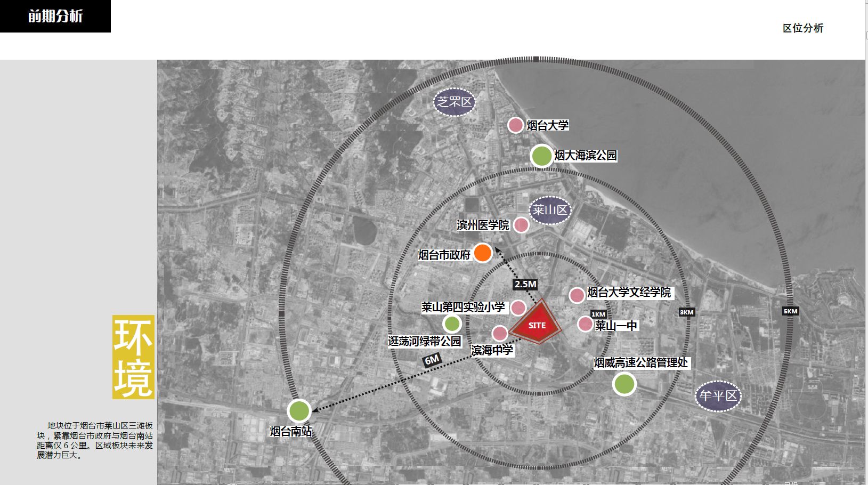Click the pink dot above 滨海中学
The height and width of the screenshot is (485, 868).
click(500, 334)
